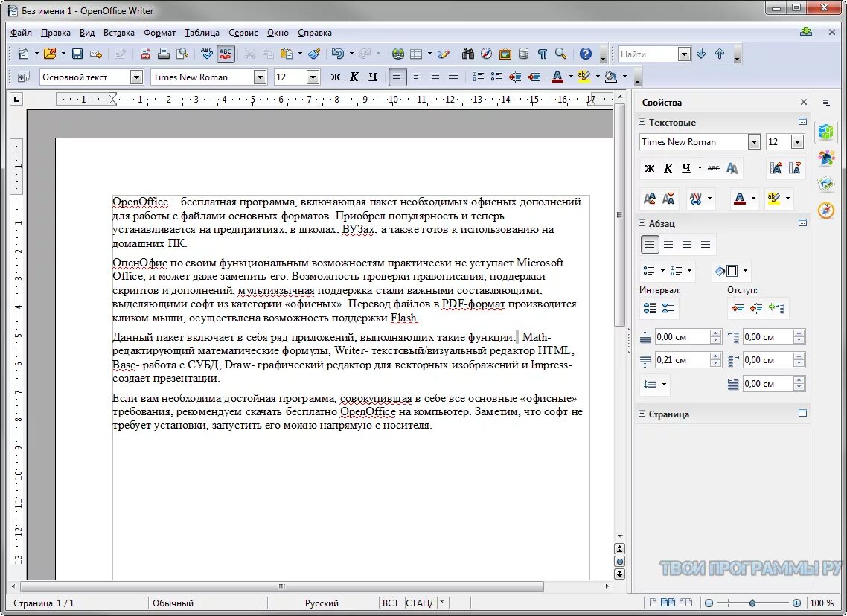This screenshot has width=847, height=616.
Task: Click the Paste clipboard icon
Action: click(x=287, y=54)
